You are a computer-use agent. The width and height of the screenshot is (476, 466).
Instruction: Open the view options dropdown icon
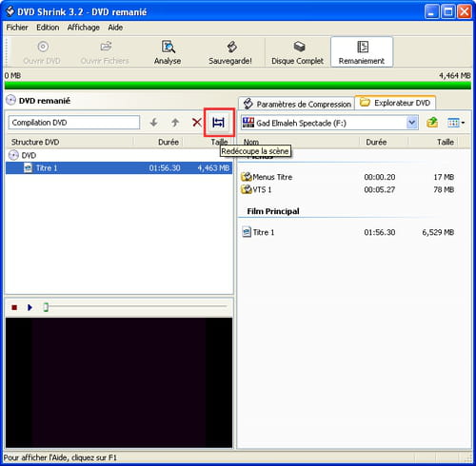tap(456, 123)
